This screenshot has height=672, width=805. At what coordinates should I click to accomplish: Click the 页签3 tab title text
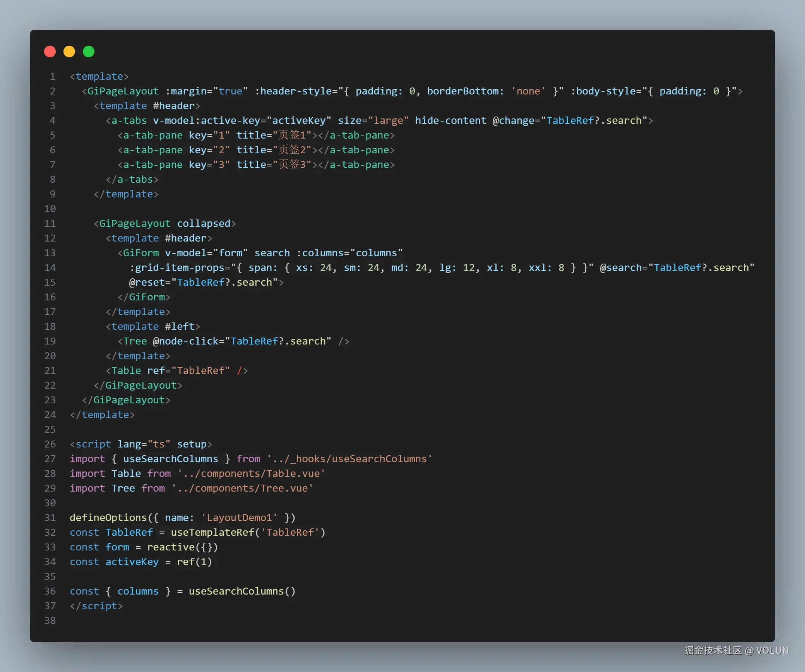293,165
